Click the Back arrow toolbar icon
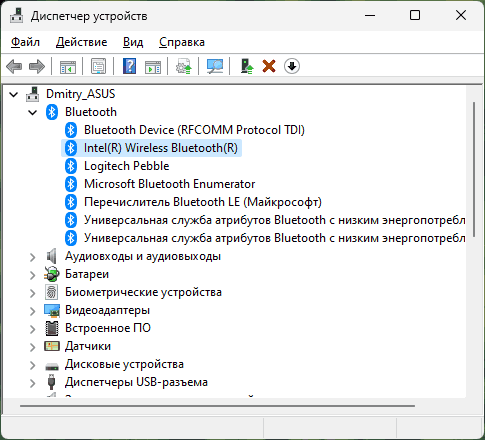This screenshot has width=485, height=440. click(x=14, y=66)
